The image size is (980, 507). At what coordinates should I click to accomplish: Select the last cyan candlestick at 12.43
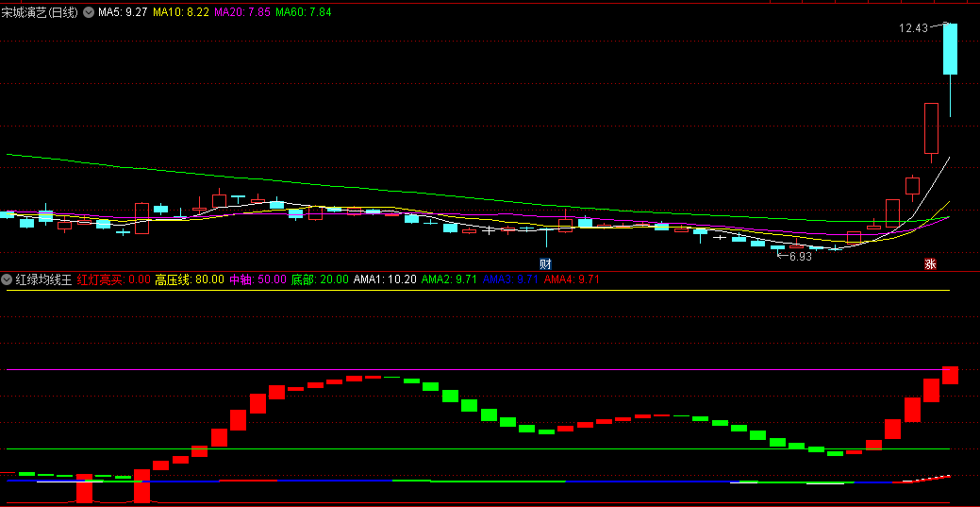(950, 49)
